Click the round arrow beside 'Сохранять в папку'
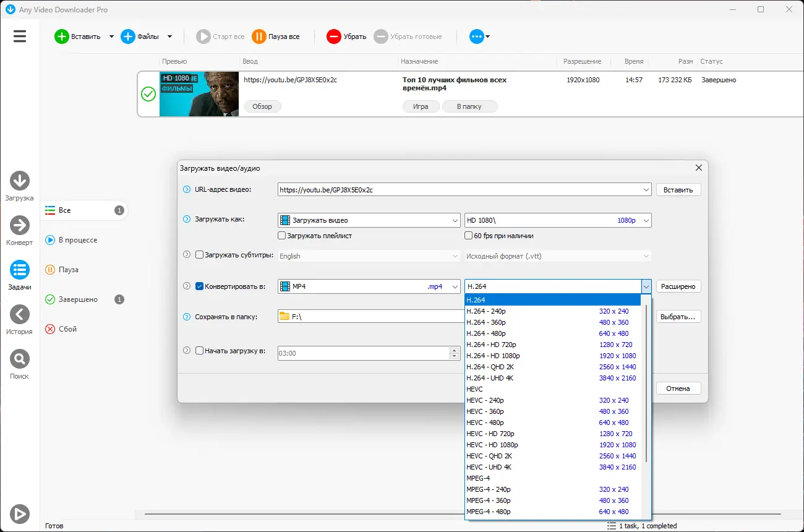This screenshot has height=532, width=804. pyautogui.click(x=187, y=317)
